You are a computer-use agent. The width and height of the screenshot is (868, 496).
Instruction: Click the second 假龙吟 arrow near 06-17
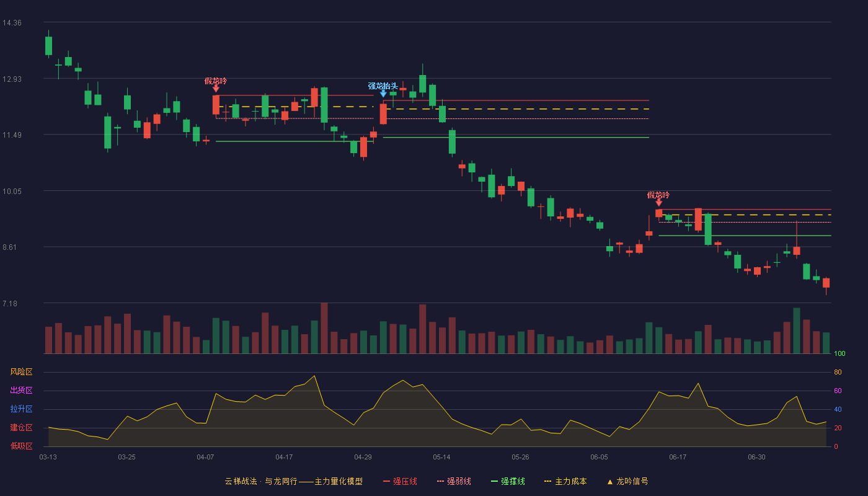658,203
